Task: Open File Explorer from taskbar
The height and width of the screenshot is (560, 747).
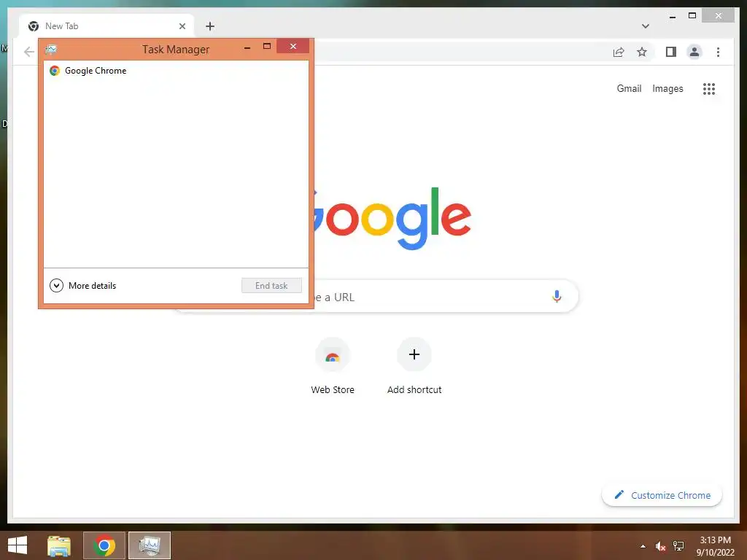Action: 59,545
